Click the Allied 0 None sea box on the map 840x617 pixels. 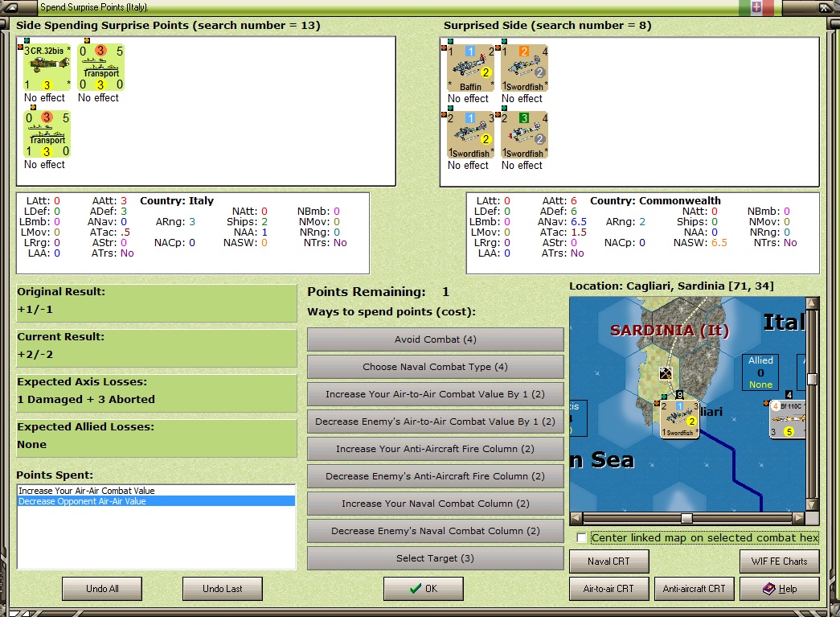click(x=760, y=372)
